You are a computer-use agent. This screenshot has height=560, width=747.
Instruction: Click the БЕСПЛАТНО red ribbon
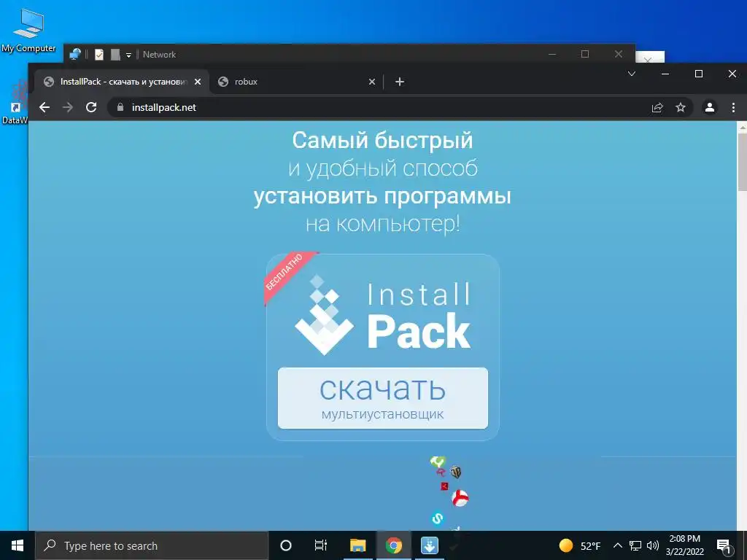(287, 275)
